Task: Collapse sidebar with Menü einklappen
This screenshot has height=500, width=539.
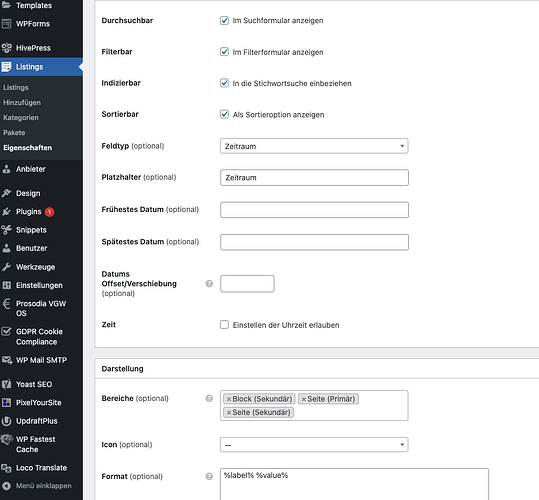Action: coord(37,486)
